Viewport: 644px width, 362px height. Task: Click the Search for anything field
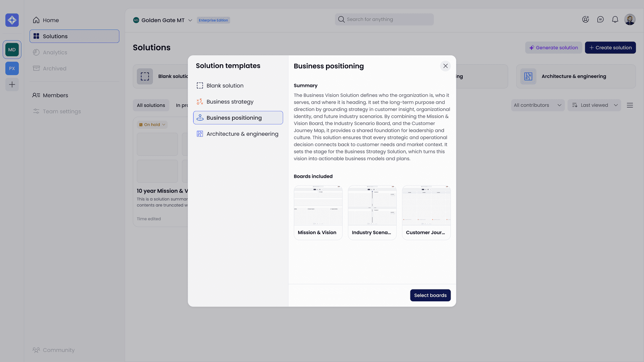[x=384, y=19]
